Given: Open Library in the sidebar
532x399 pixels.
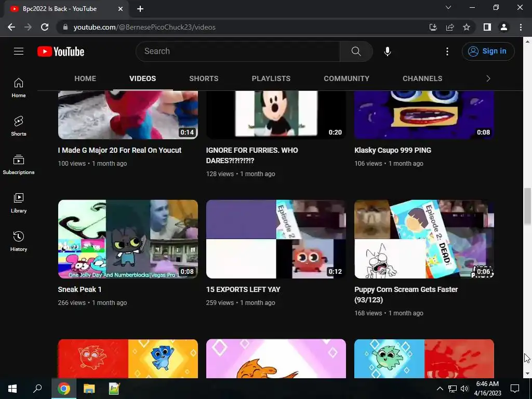Looking at the screenshot, I should (x=19, y=203).
